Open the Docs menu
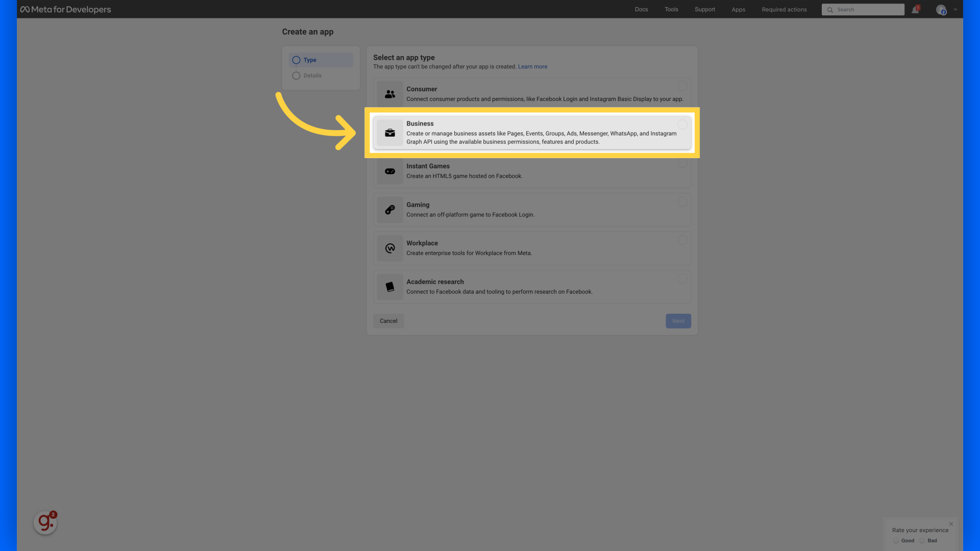 pyautogui.click(x=641, y=9)
